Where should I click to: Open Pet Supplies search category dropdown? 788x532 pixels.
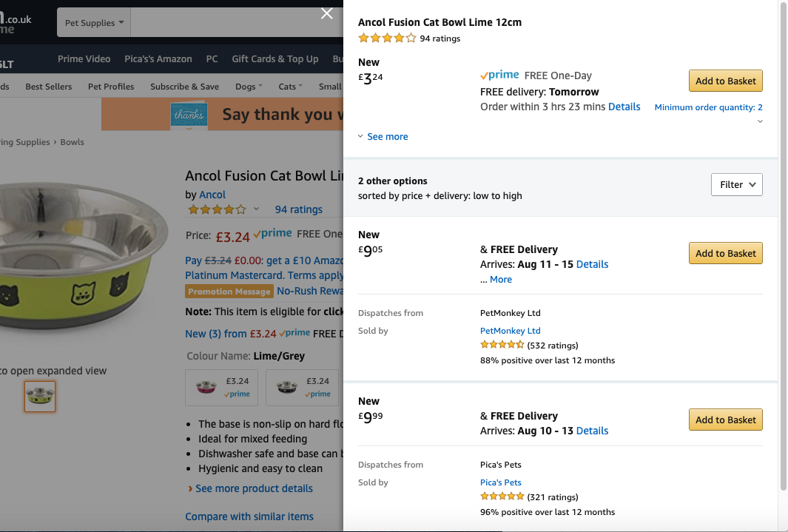[x=94, y=23]
